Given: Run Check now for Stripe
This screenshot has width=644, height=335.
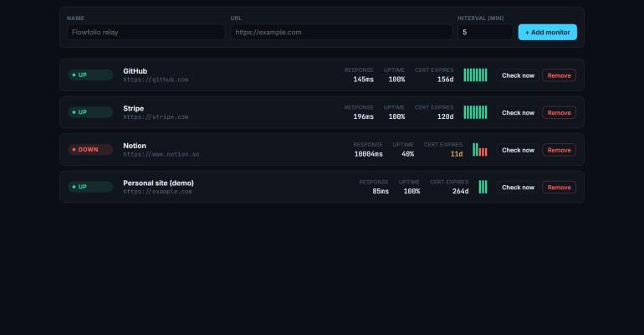Looking at the screenshot, I should 518,112.
